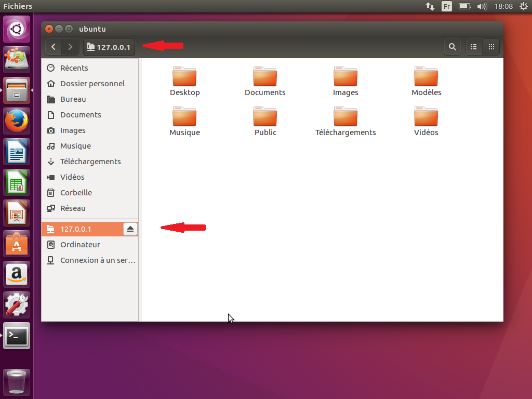Select Corbeille in the sidebar
This screenshot has width=532, height=399.
click(x=76, y=193)
